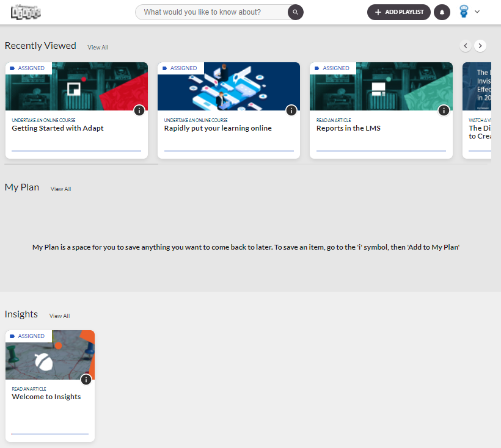
Task: Click the site logo in the header
Action: coord(26,12)
